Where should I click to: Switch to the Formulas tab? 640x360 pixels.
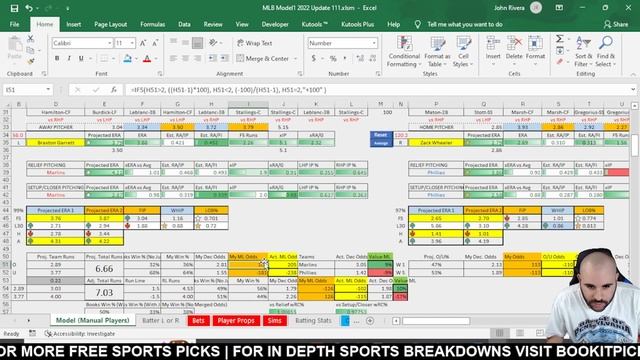[153, 24]
